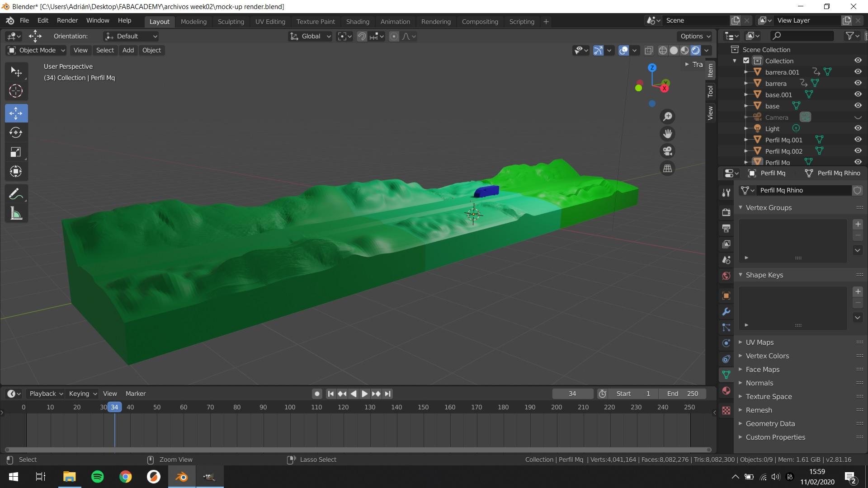Activate the Move tool
868x488 pixels.
16,113
